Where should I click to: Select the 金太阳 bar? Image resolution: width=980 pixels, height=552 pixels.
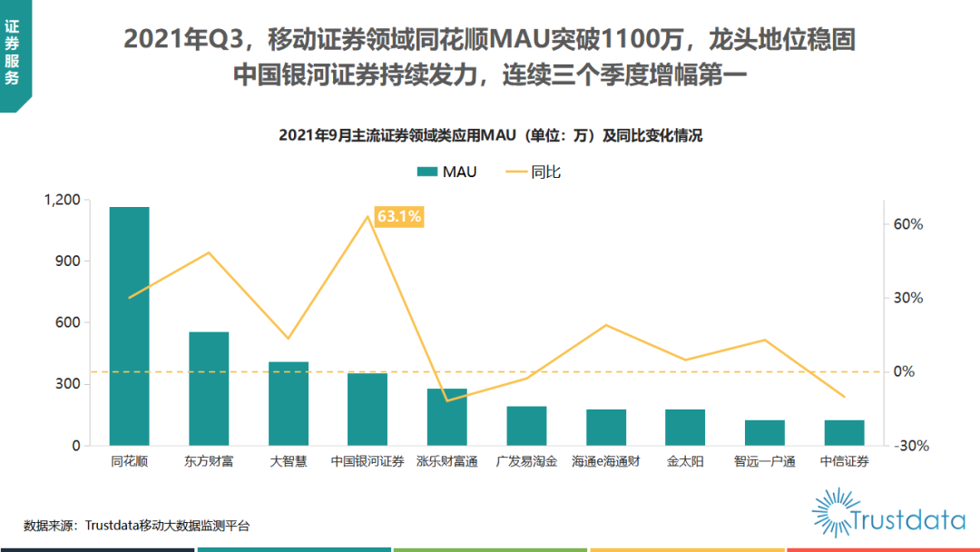click(x=685, y=428)
